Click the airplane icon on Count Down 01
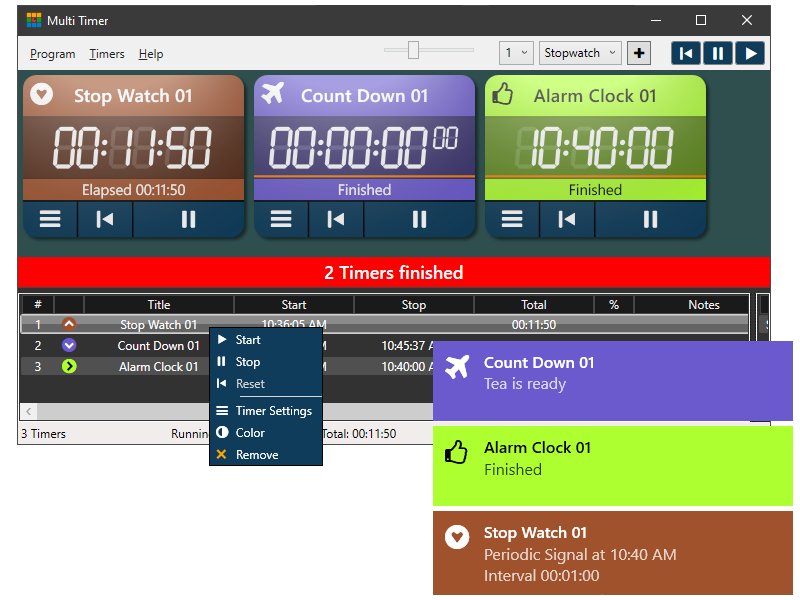Image resolution: width=800 pixels, height=600 pixels. coord(272,93)
